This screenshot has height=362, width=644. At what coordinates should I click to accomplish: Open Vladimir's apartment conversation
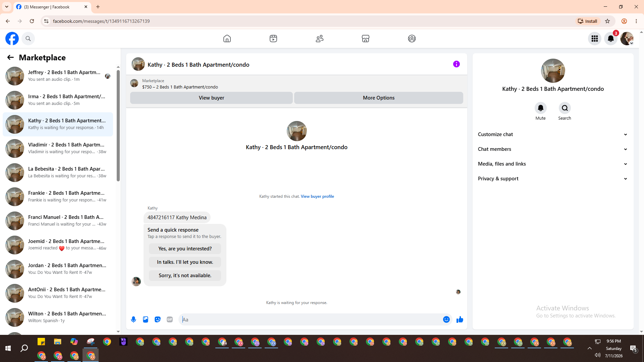click(x=58, y=148)
